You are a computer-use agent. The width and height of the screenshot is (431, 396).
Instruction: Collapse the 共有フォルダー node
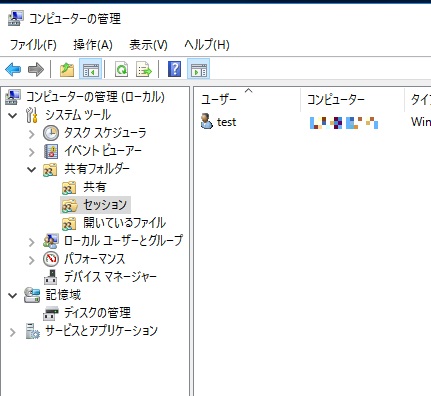point(32,169)
